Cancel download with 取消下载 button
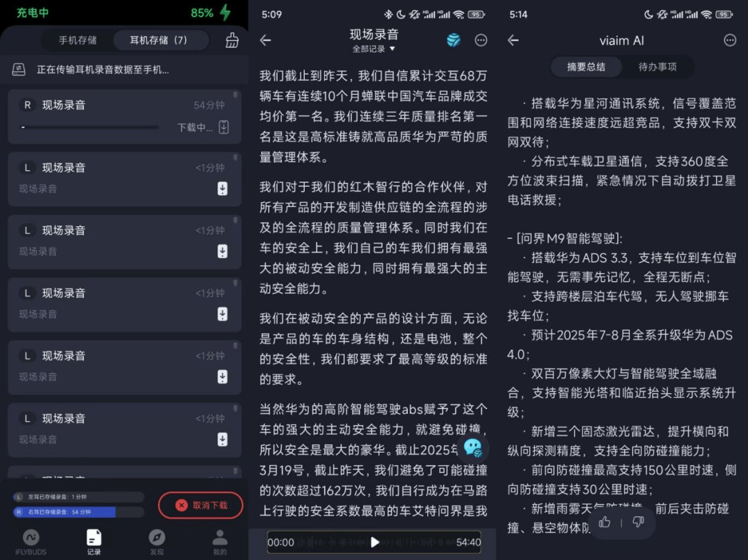748x560 pixels. click(x=200, y=505)
